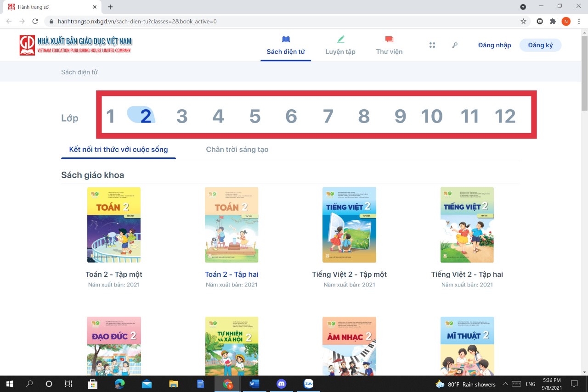Open Luyện tập pencil icon
Image resolution: width=588 pixels, height=392 pixels.
coord(340,39)
